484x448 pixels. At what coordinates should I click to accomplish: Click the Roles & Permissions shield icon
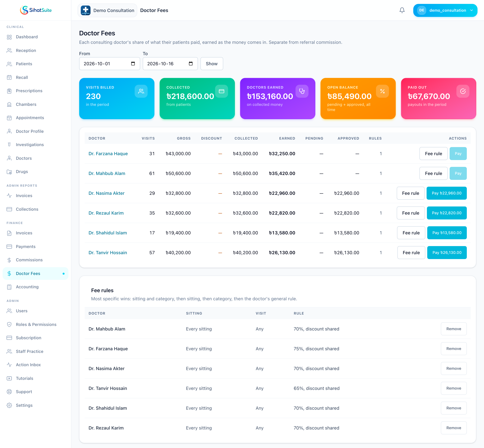[x=9, y=324]
